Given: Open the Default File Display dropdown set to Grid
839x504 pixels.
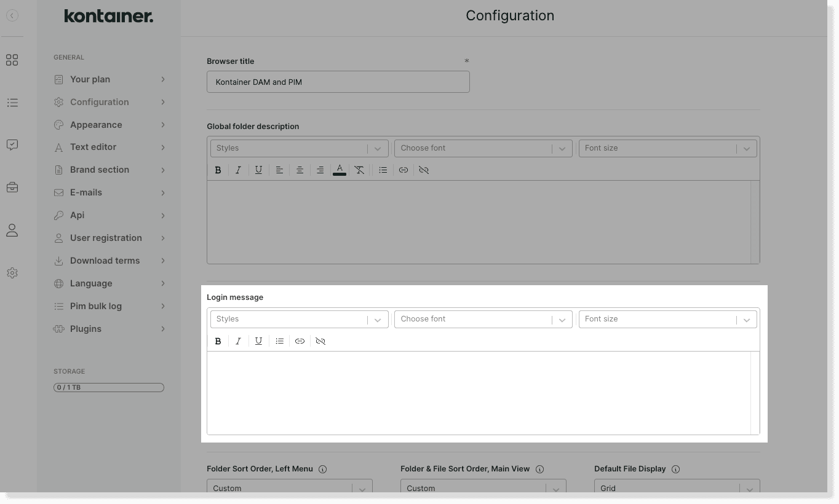Looking at the screenshot, I should tap(677, 488).
